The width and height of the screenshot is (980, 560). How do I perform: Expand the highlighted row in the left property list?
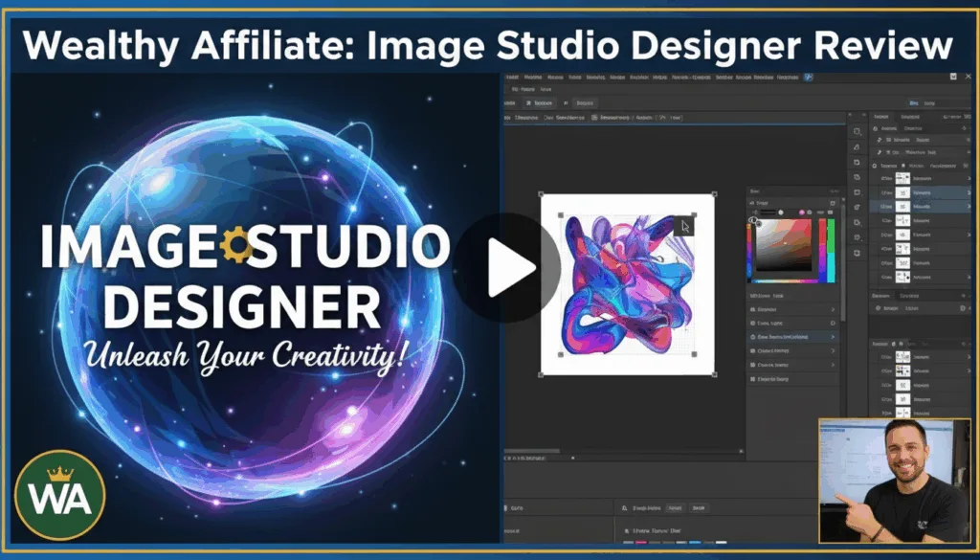[x=832, y=337]
